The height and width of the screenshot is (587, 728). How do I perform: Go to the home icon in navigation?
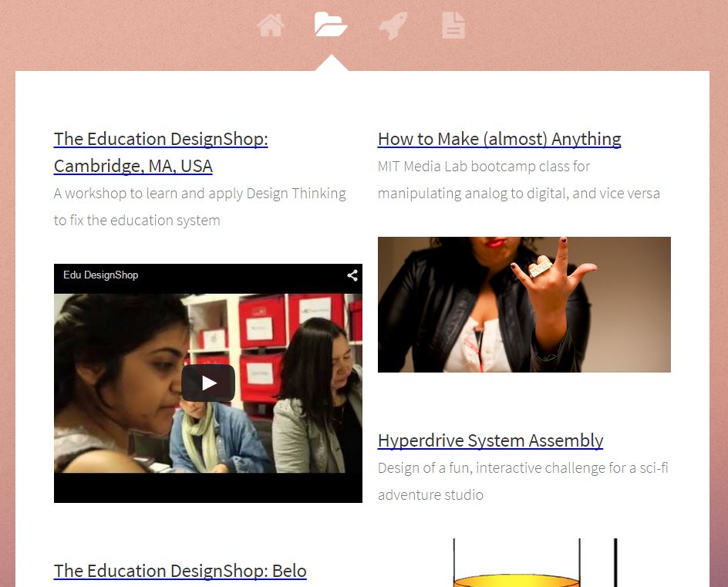[x=271, y=25]
